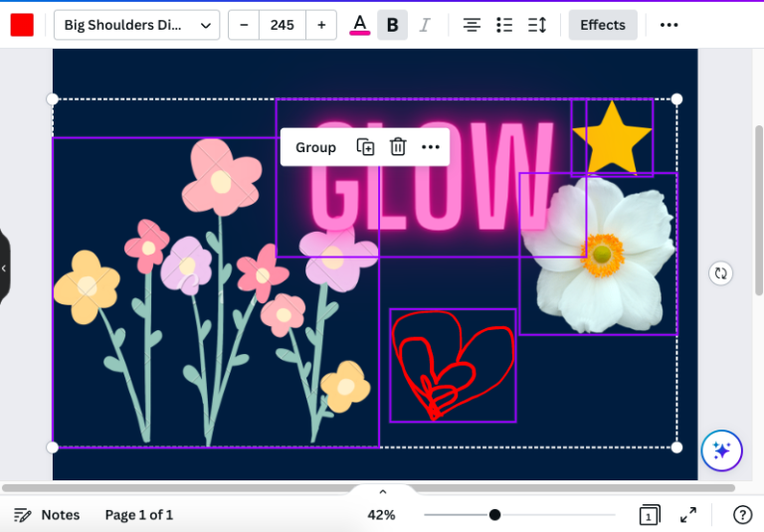764x532 pixels.
Task: Open the 42% zoom level menu
Action: tap(382, 515)
